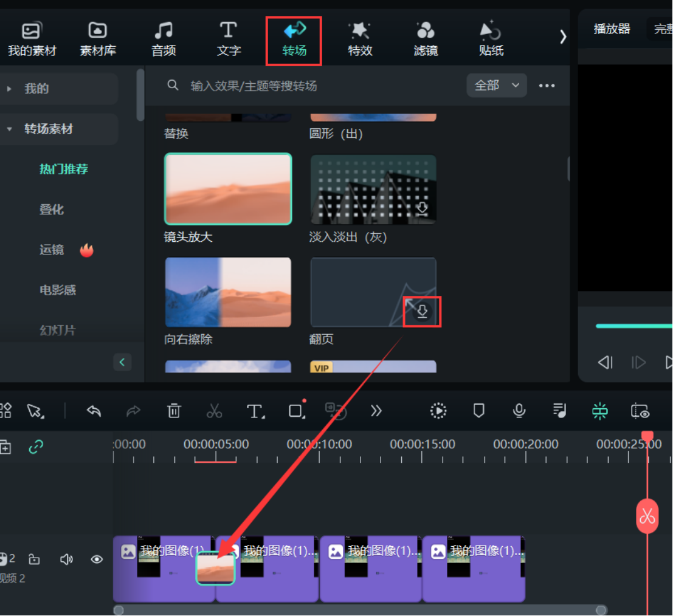Mute video track 2 speaker icon
673x616 pixels.
click(66, 560)
